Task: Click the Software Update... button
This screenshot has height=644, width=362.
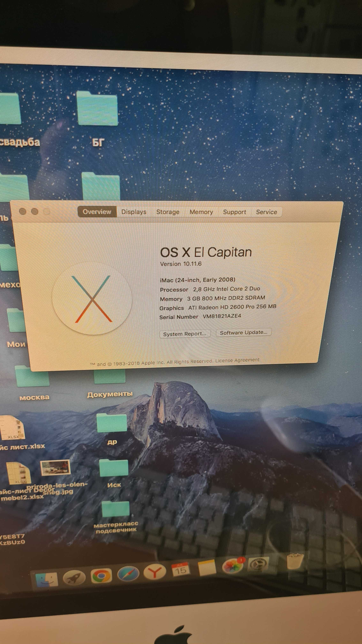Action: point(244,333)
